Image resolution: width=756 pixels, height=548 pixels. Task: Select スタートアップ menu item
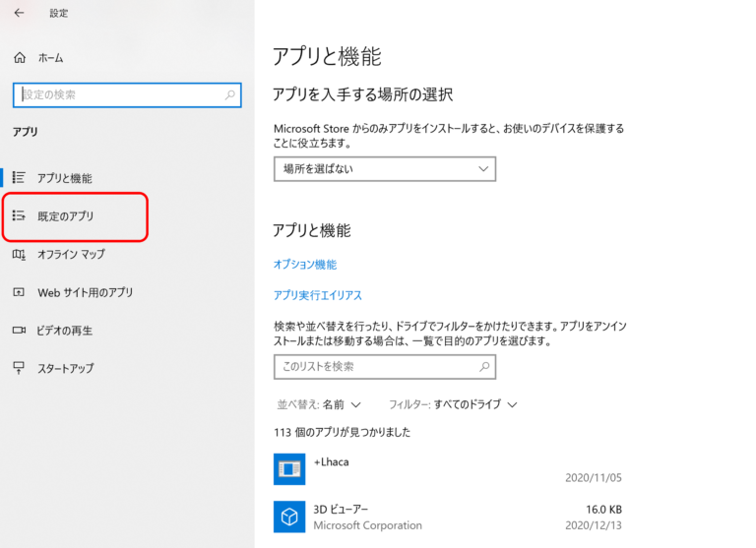point(66,368)
